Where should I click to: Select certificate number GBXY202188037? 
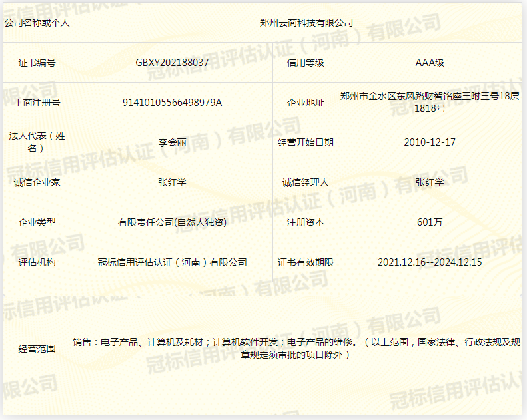coord(172,63)
